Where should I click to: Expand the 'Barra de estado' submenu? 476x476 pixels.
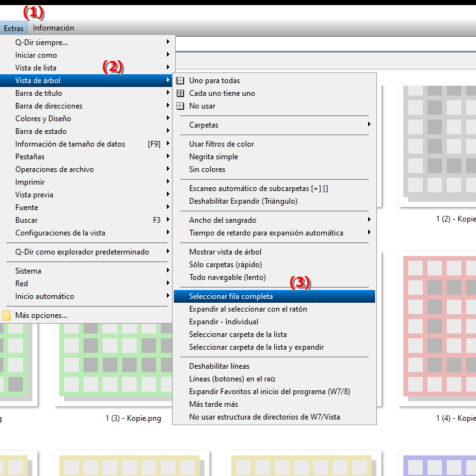(86, 131)
